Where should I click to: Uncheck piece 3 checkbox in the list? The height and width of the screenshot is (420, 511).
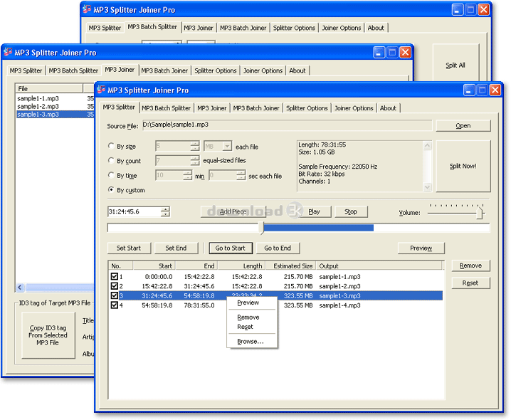pos(114,295)
